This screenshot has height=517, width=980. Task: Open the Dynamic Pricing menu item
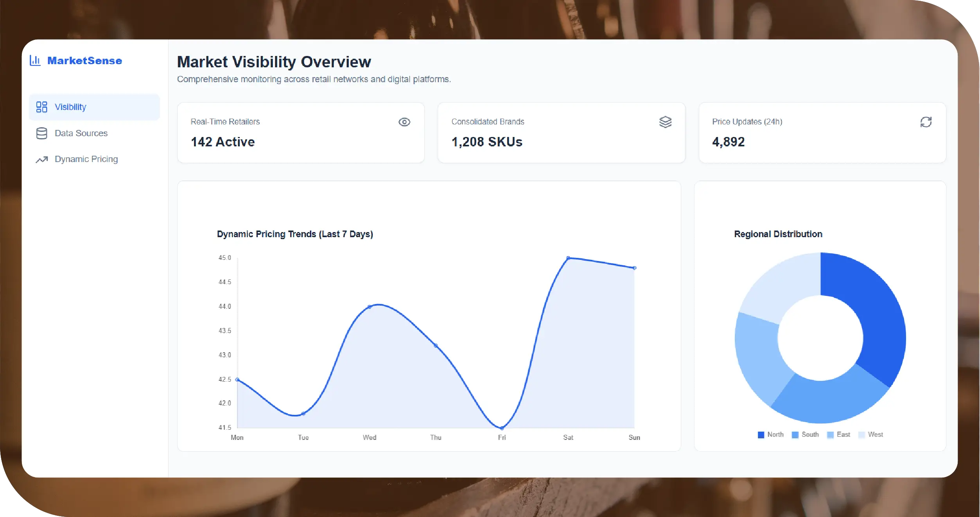[86, 159]
